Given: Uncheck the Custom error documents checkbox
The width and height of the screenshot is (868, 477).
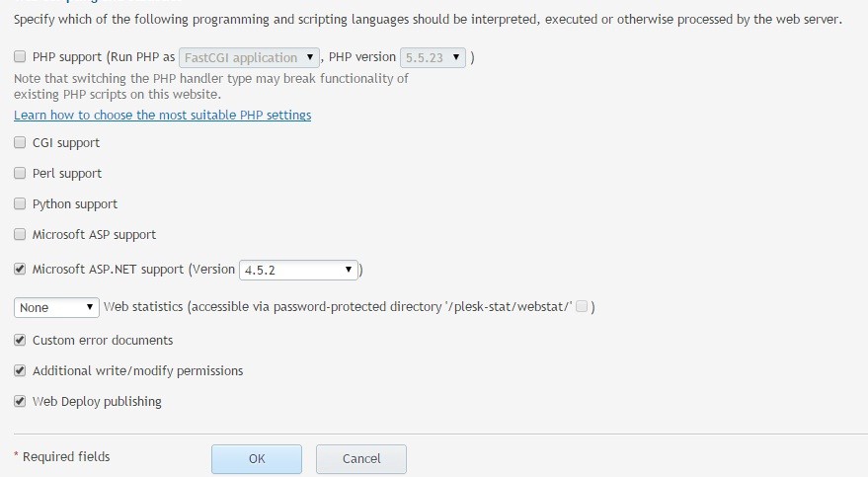Looking at the screenshot, I should point(21,341).
